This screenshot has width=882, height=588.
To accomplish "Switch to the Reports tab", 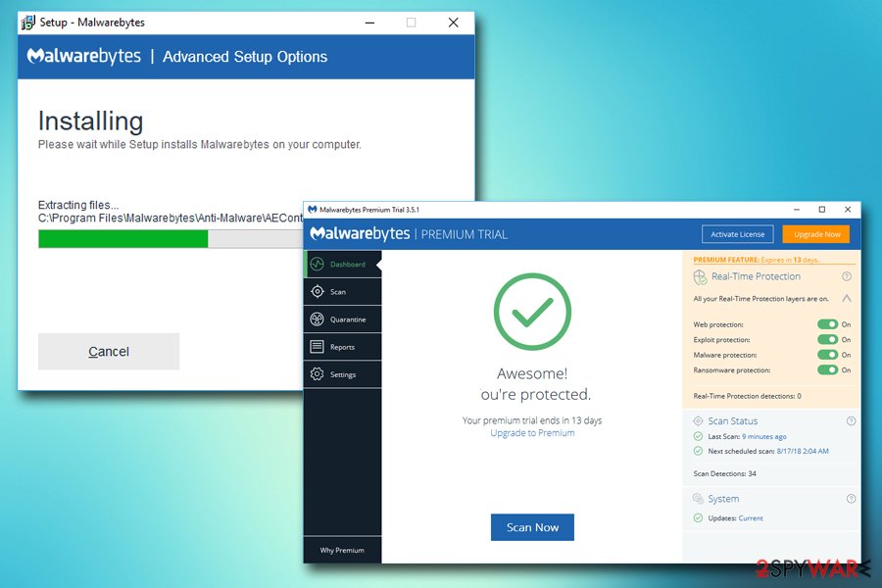I will tap(343, 347).
